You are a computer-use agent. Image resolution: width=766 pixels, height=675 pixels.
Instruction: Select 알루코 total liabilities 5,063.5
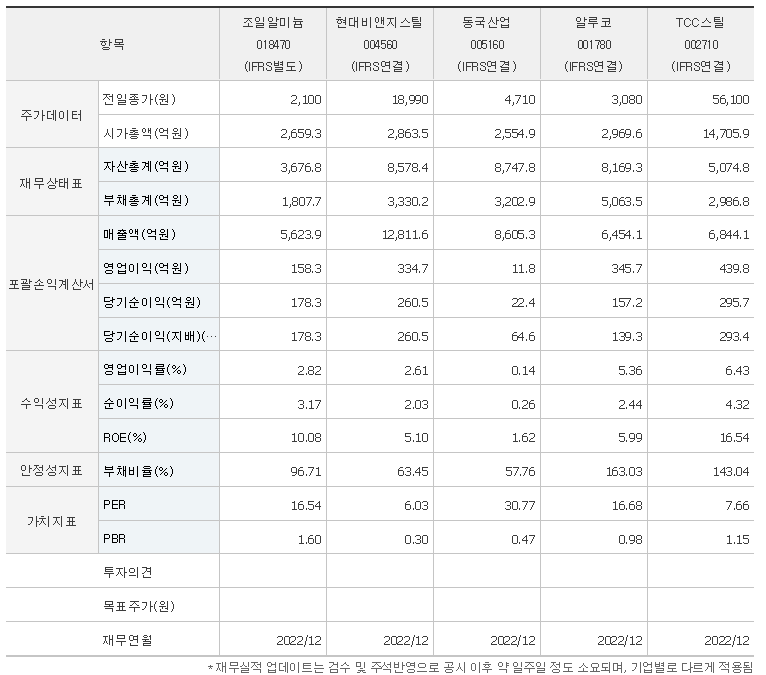click(621, 201)
